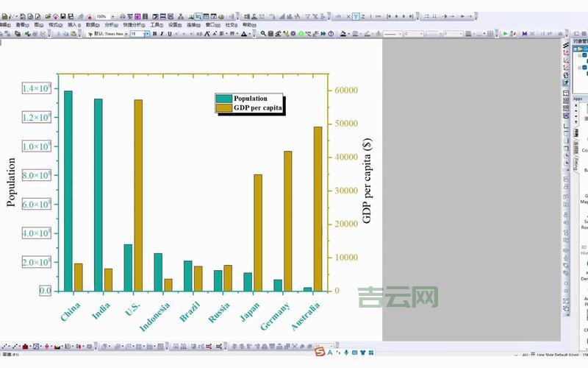Screen dimensions: 588x368
Task: Click the Open folder icon in the toolbar
Action: pos(48,15)
